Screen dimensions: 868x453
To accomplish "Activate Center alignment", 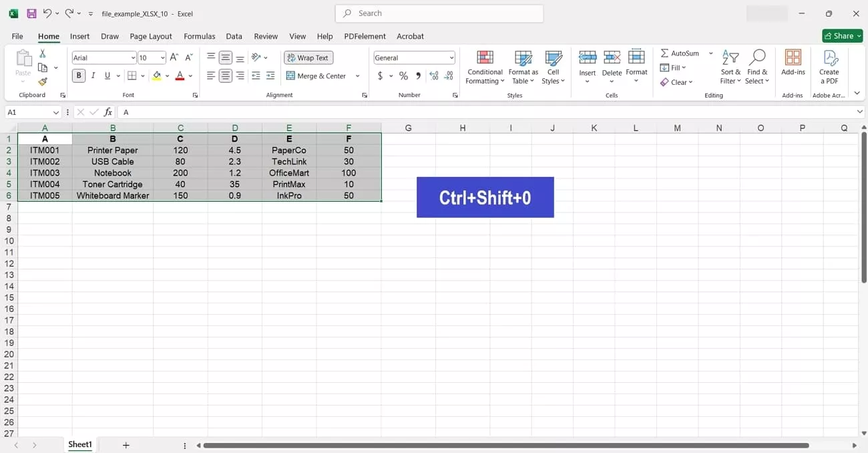I will 224,75.
